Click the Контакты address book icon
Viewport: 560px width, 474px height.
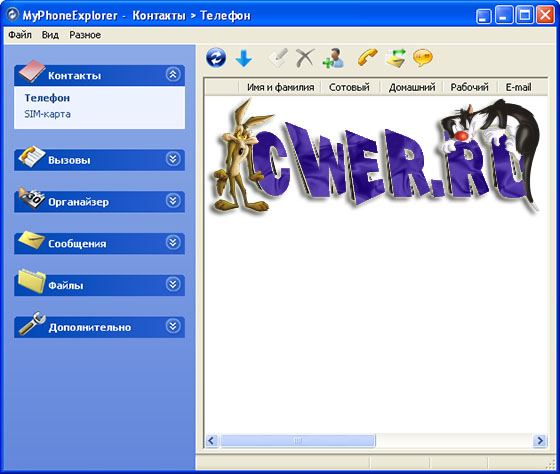click(x=32, y=71)
